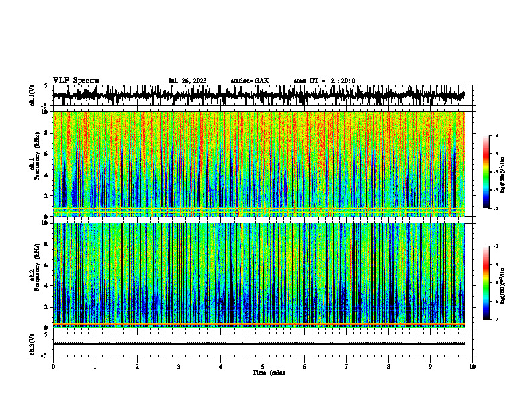This screenshot has width=532, height=411.
Task: Click the '0' tick on the time axis
Action: click(x=53, y=367)
